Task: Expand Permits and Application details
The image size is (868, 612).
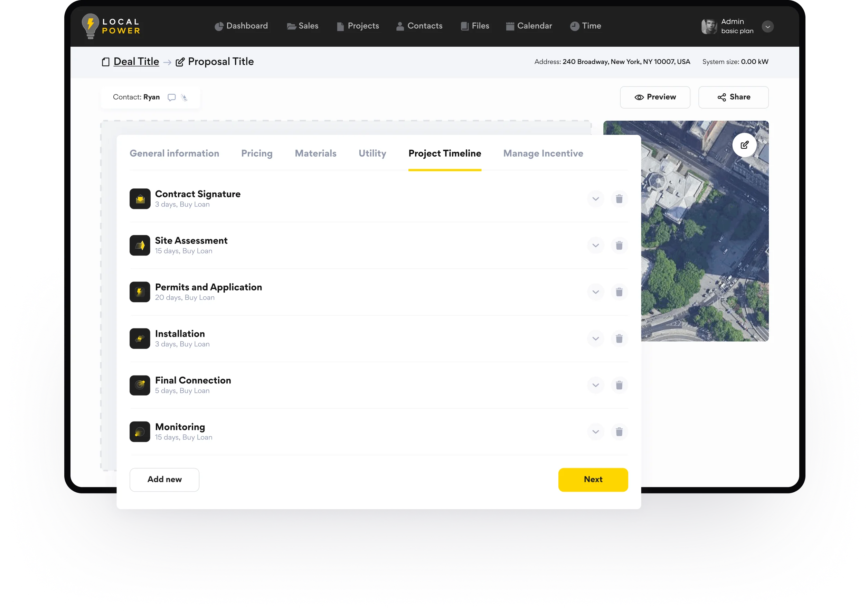Action: coord(595,292)
